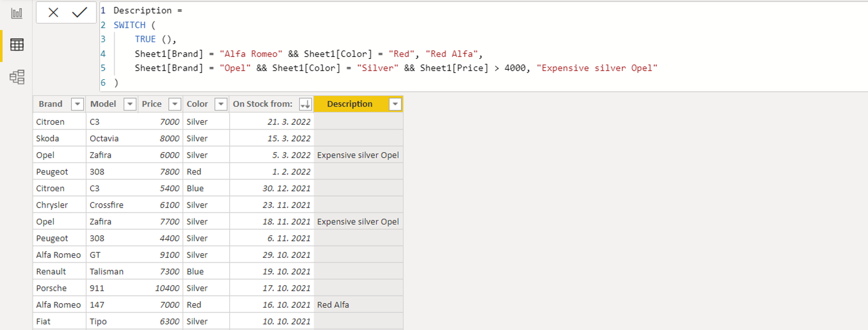
Task: Click the Talisman model cell
Action: 112,271
